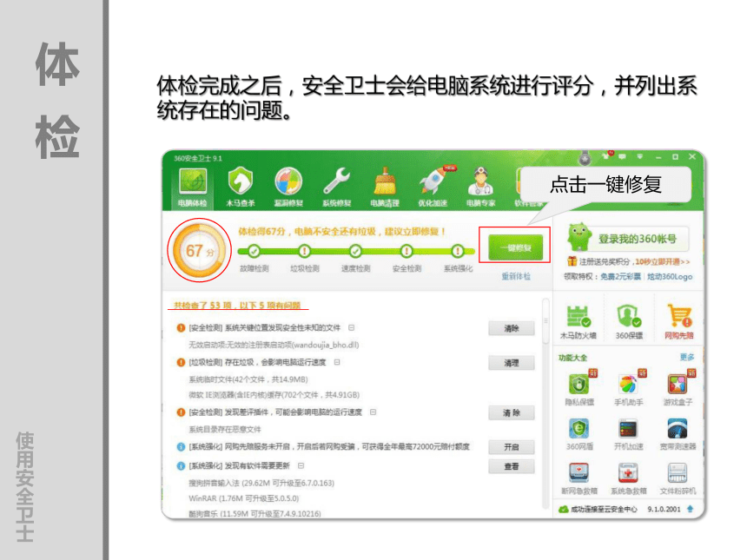This screenshot has height=560, width=747.
Task: Click 开启 to enable 网购先赔 service
Action: [x=512, y=447]
